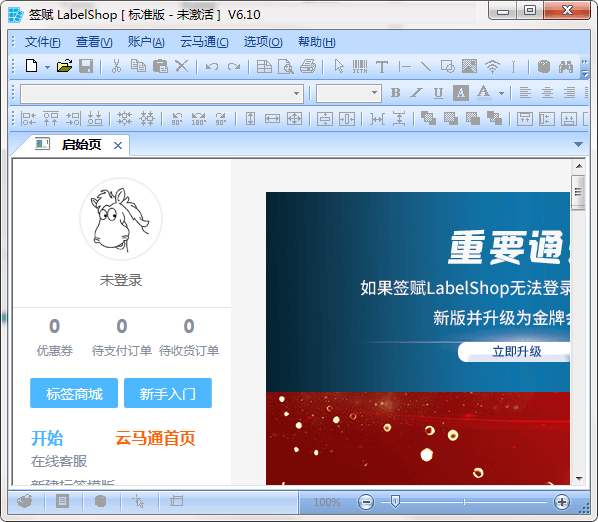Expand the new document dropdown arrow

pos(47,67)
